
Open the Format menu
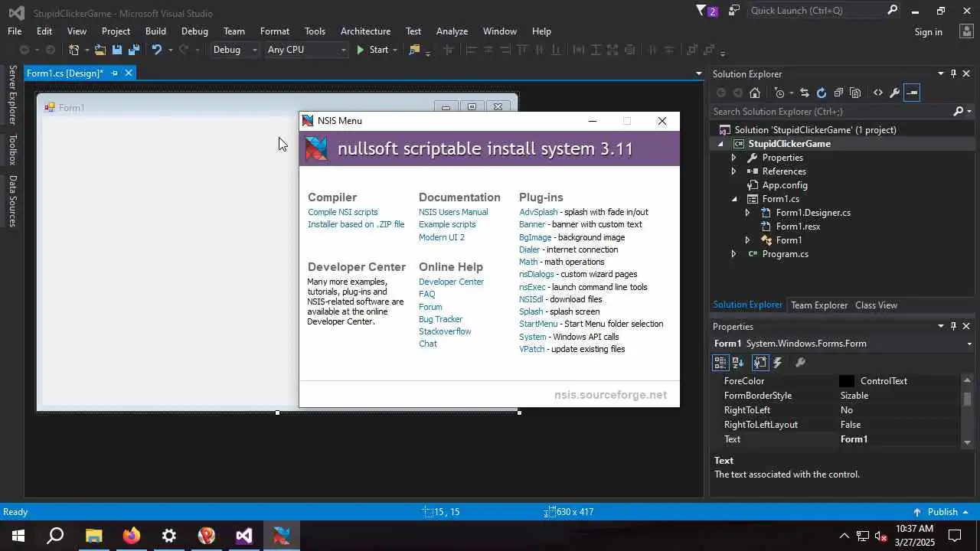pyautogui.click(x=275, y=31)
